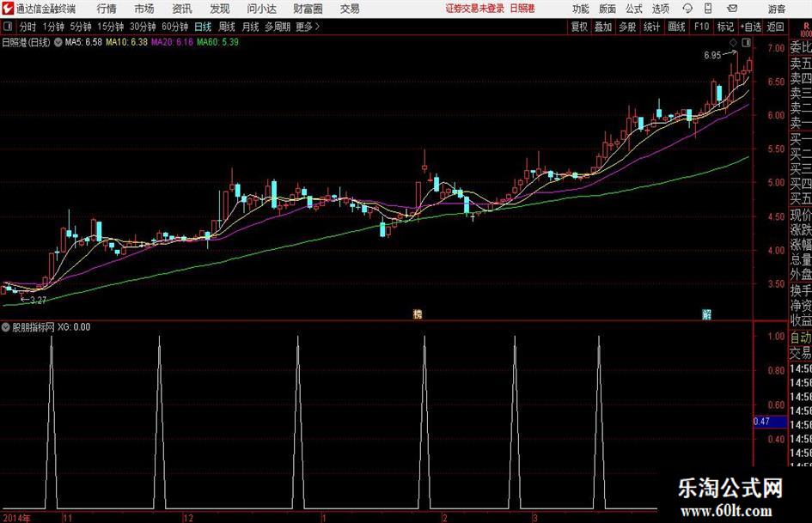Click the 通达信 red logo icon
This screenshot has width=812, height=523.
point(8,9)
